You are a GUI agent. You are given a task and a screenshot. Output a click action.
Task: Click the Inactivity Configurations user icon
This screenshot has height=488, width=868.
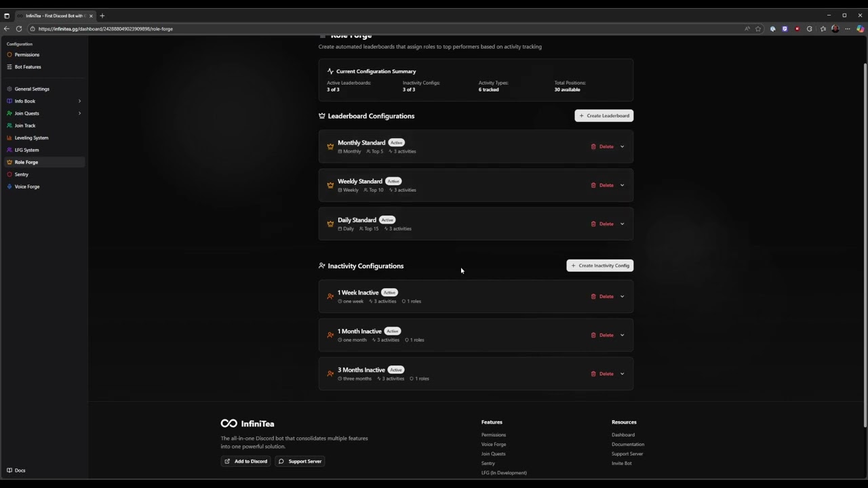[322, 266]
